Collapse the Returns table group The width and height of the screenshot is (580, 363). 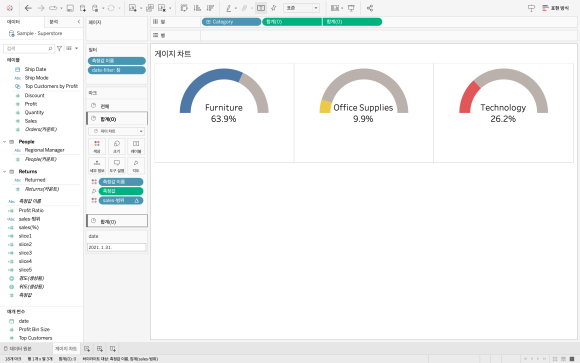tap(4, 171)
